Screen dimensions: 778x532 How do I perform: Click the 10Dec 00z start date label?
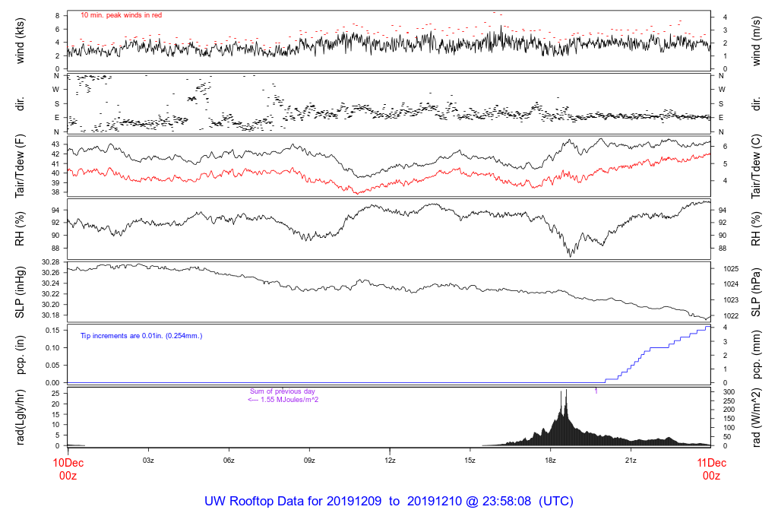68,469
